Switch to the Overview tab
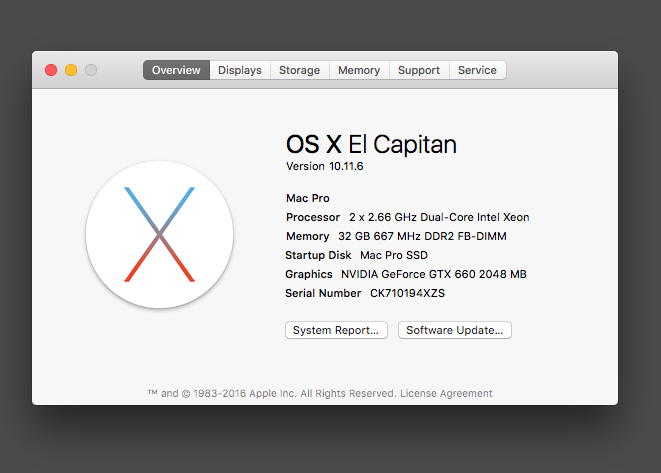The image size is (661, 473). (176, 70)
